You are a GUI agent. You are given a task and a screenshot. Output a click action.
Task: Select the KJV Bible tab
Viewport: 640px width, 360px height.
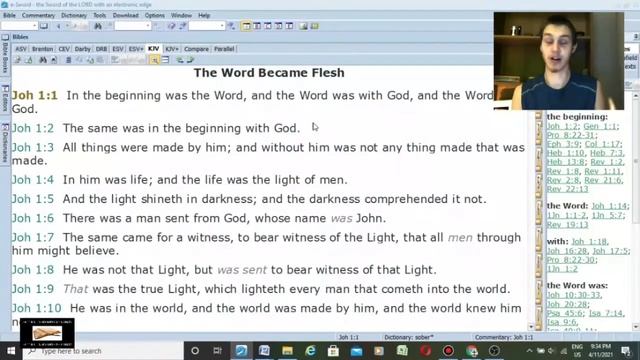[x=153, y=49]
